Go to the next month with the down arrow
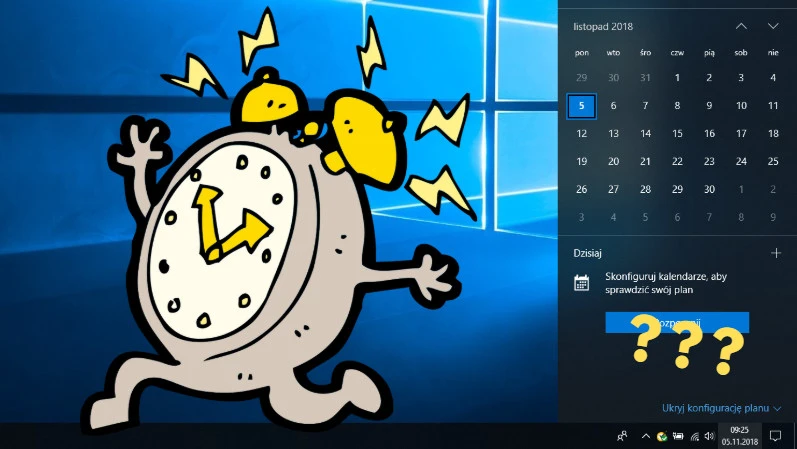This screenshot has width=797, height=449. (773, 26)
